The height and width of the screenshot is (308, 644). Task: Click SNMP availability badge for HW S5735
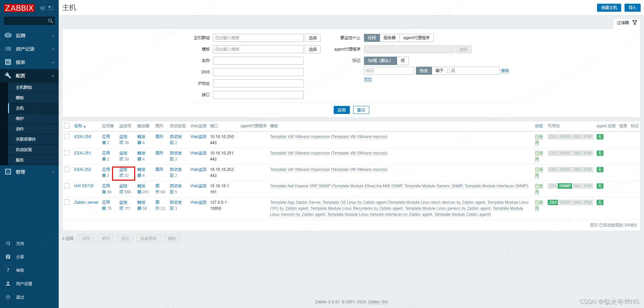[565, 186]
